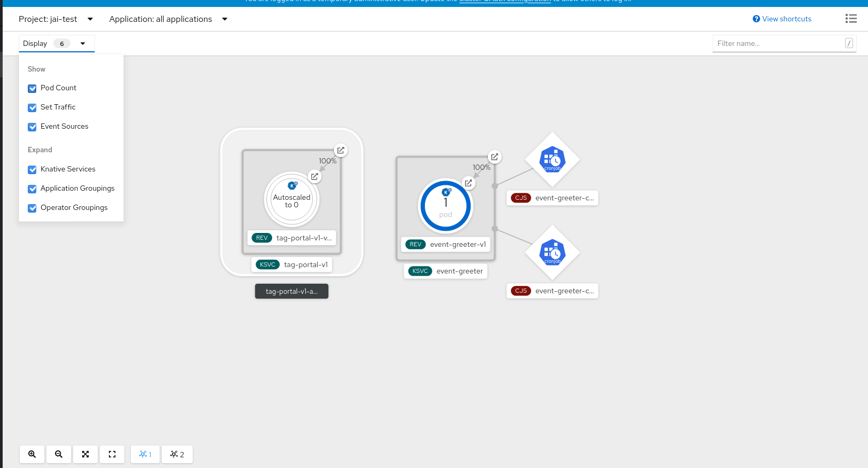
Task: Select the upper cronjob source icon
Action: click(553, 160)
